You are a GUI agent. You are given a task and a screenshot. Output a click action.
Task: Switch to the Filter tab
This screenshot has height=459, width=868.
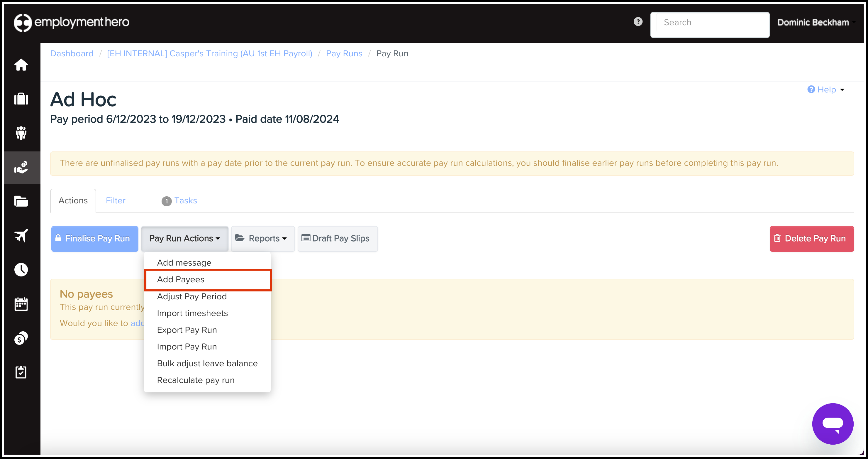tap(116, 201)
